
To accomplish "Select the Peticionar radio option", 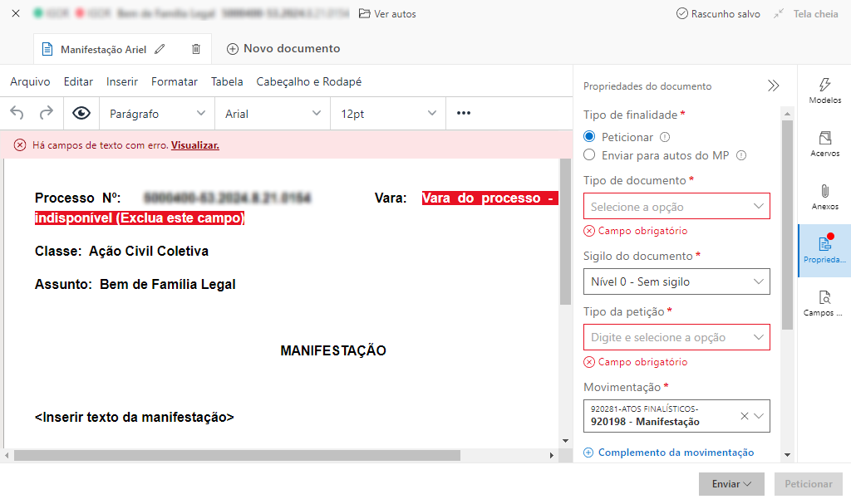I will [x=589, y=137].
